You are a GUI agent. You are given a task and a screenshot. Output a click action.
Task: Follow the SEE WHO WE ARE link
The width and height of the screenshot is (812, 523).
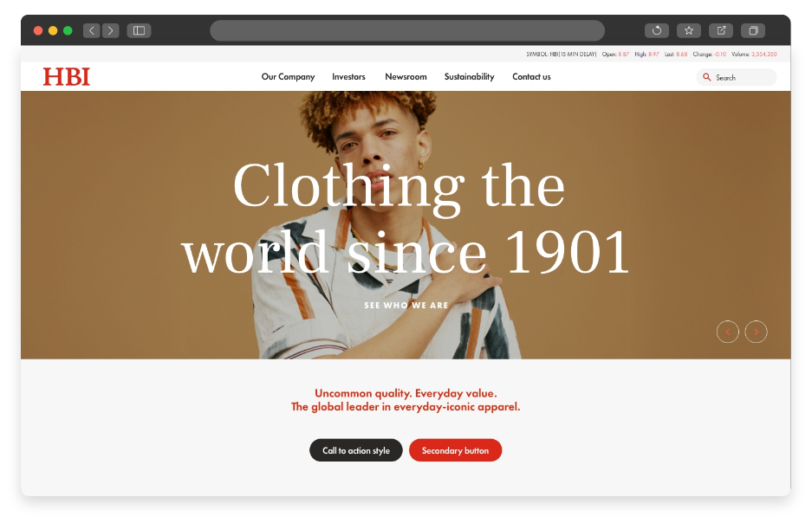pyautogui.click(x=406, y=305)
